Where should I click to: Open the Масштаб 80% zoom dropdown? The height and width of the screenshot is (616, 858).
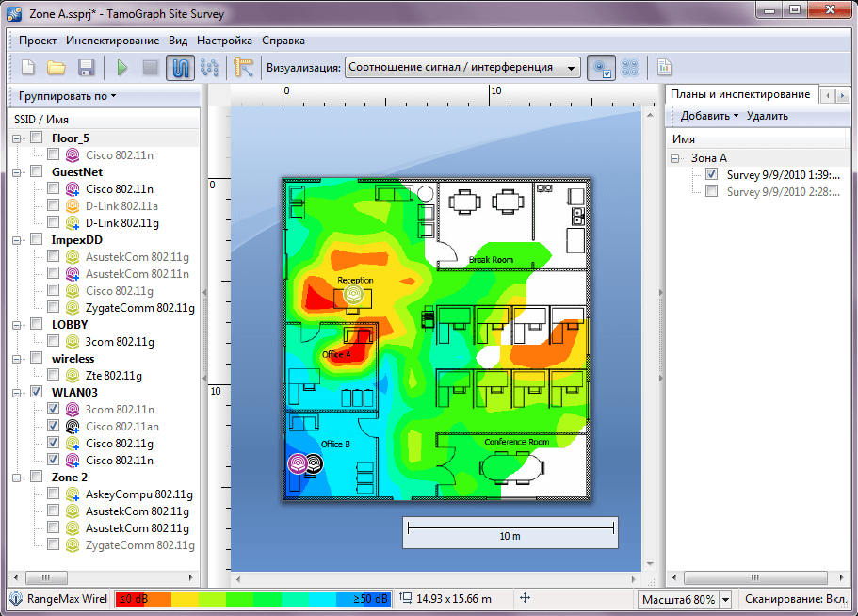click(x=725, y=600)
